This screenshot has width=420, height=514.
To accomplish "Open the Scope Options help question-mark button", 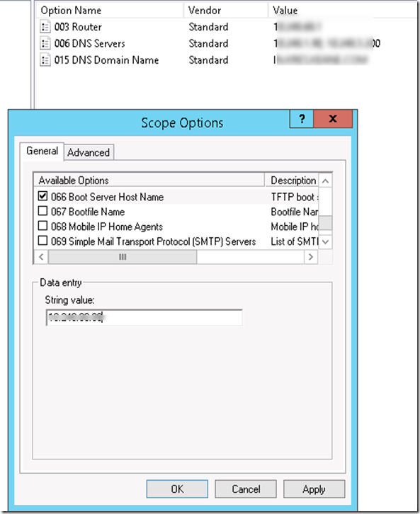I will (302, 119).
